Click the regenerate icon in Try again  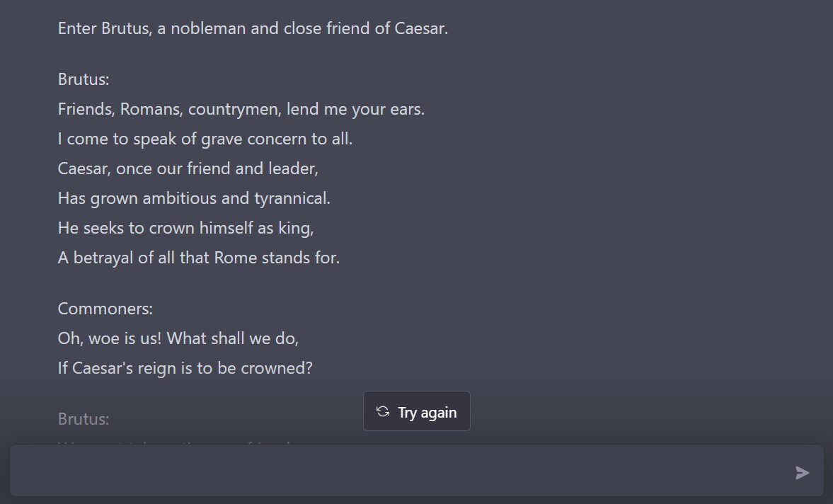click(x=383, y=412)
